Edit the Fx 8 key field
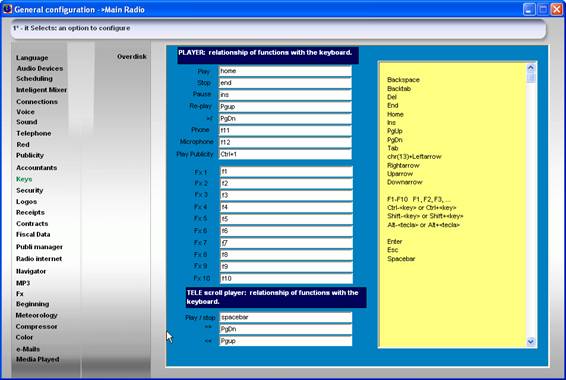The width and height of the screenshot is (566, 380). click(286, 255)
